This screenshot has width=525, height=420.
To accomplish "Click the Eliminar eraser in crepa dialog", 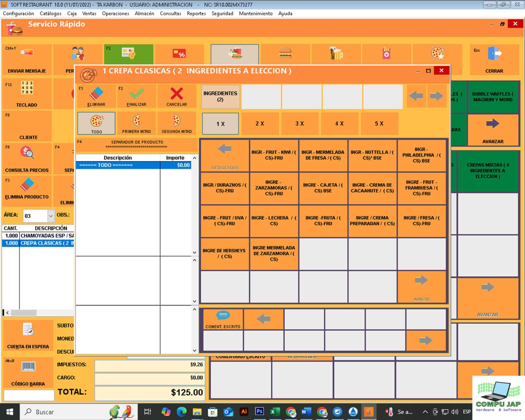I will tap(96, 96).
